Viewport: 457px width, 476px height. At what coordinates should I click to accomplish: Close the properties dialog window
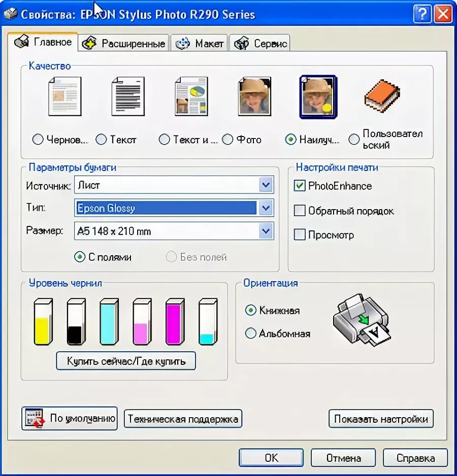tap(443, 14)
